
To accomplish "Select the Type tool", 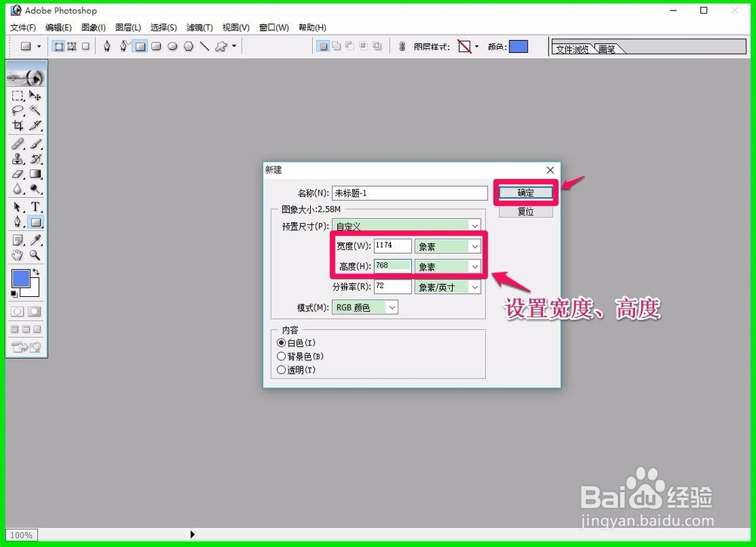I will [x=36, y=207].
